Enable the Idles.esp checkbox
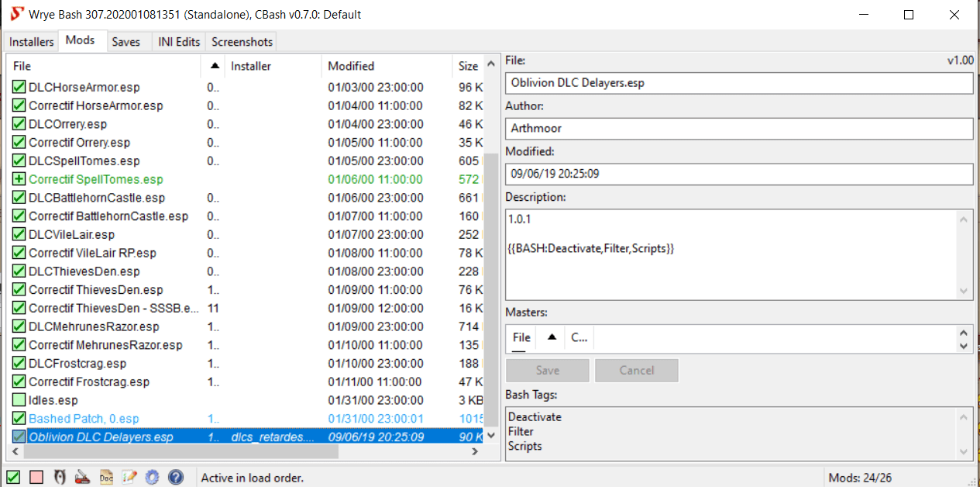Screen dimensions: 980x487 click(x=19, y=400)
